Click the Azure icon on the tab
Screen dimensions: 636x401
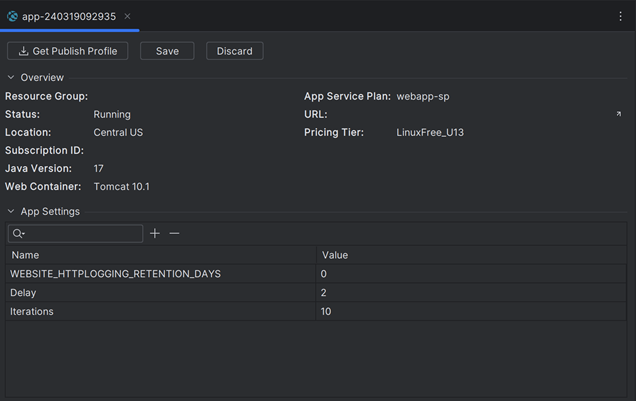[12, 16]
